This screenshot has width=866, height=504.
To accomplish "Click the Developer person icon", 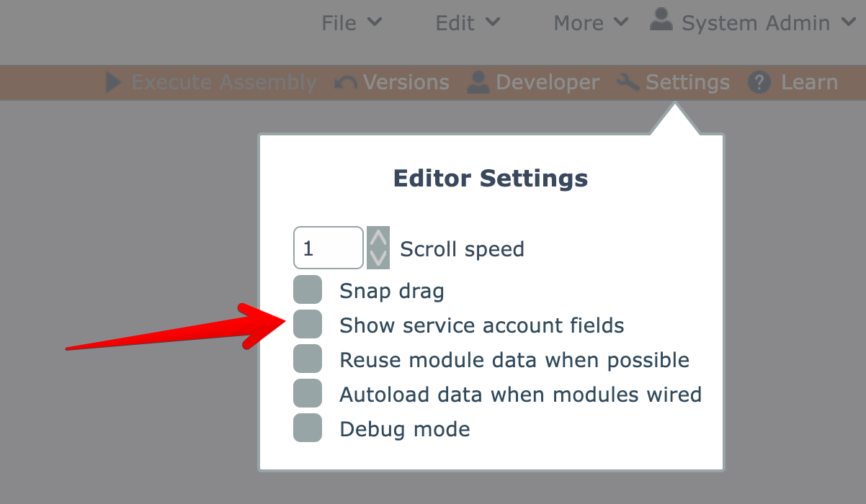I will pyautogui.click(x=478, y=82).
